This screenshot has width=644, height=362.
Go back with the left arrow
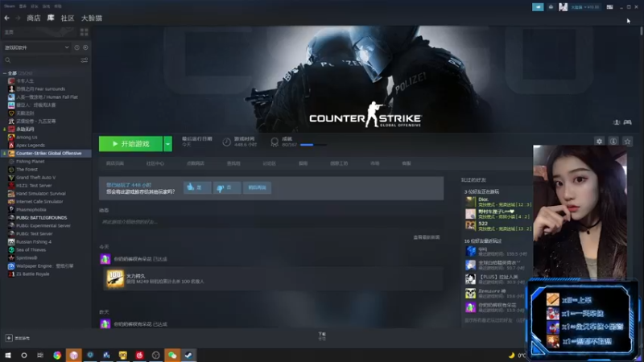pos(7,18)
